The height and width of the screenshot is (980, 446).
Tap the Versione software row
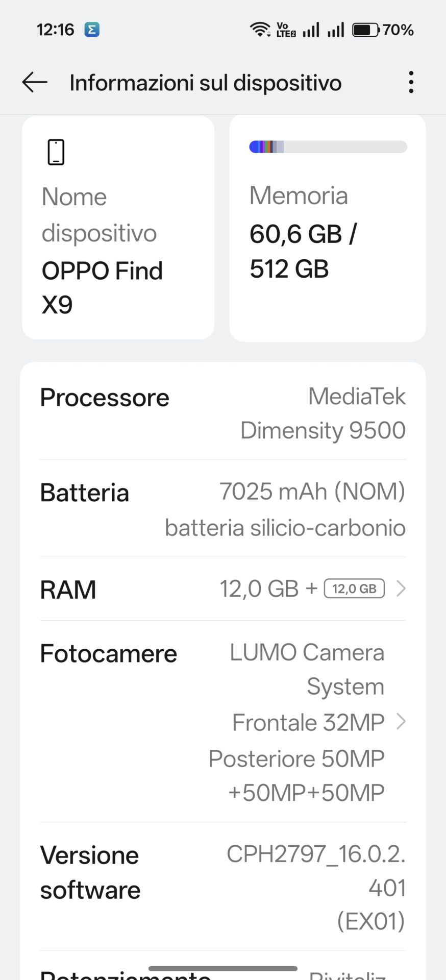pyautogui.click(x=223, y=887)
